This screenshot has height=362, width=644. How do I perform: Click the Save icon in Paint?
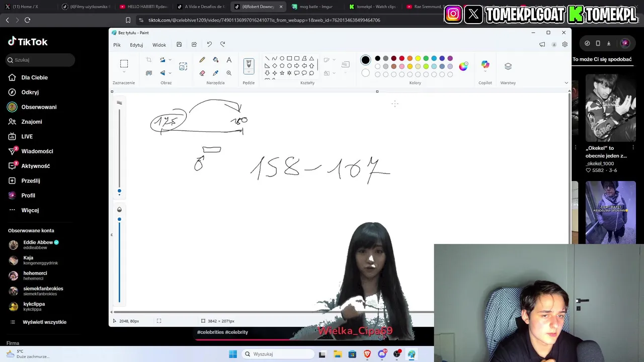[179, 45]
